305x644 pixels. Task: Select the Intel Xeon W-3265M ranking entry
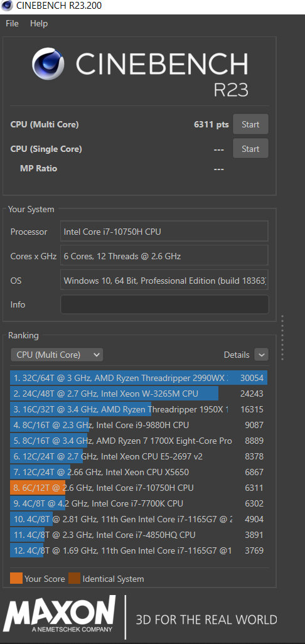139,394
